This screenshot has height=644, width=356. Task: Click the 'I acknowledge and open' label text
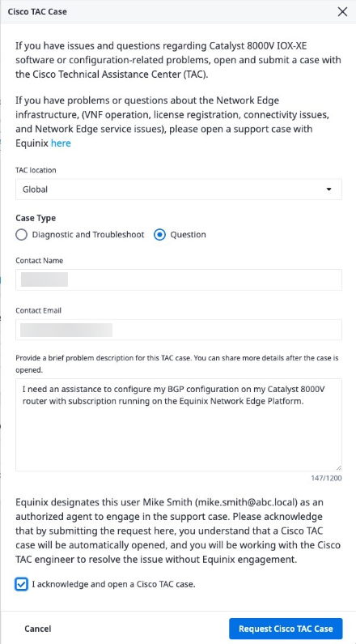[113, 584]
